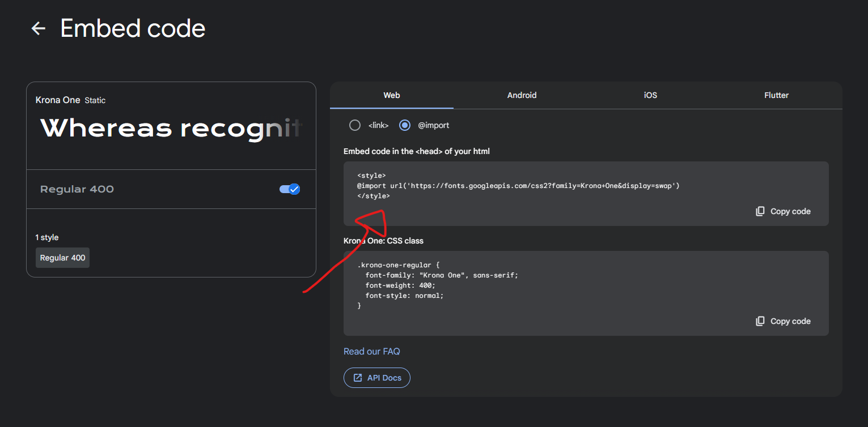Image resolution: width=868 pixels, height=427 pixels.
Task: Click the Regular 400 style chip
Action: click(62, 258)
